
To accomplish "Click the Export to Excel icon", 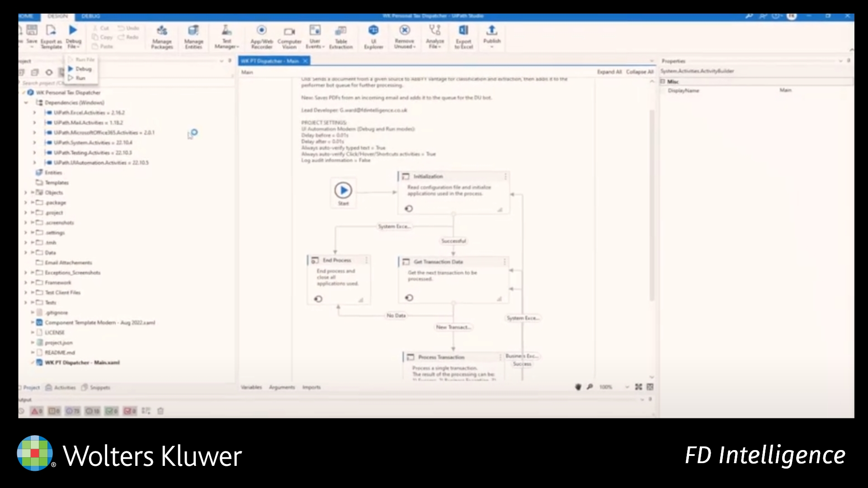I will 463,36.
